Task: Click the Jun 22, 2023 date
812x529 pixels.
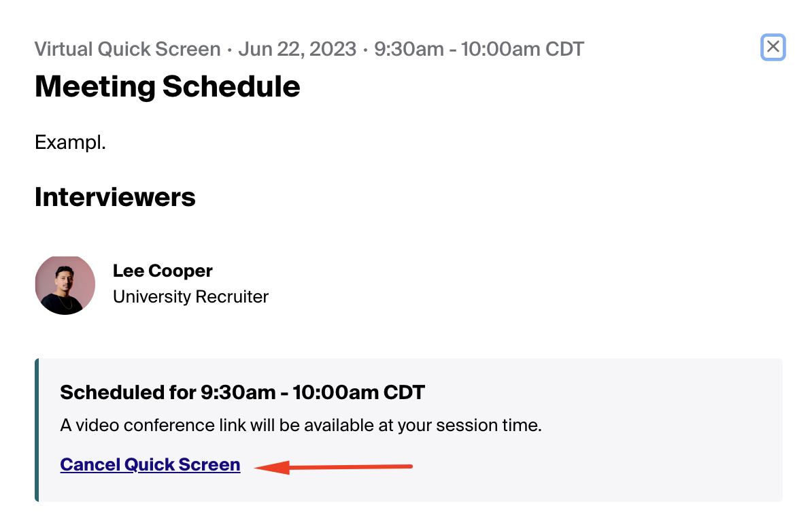Action: [297, 49]
